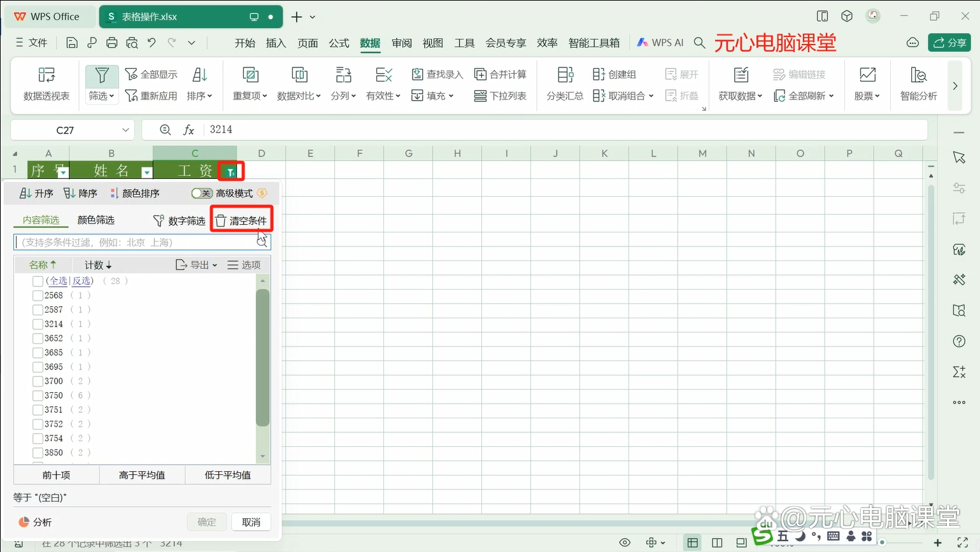Click Create Group (创建组) icon

pyautogui.click(x=599, y=74)
